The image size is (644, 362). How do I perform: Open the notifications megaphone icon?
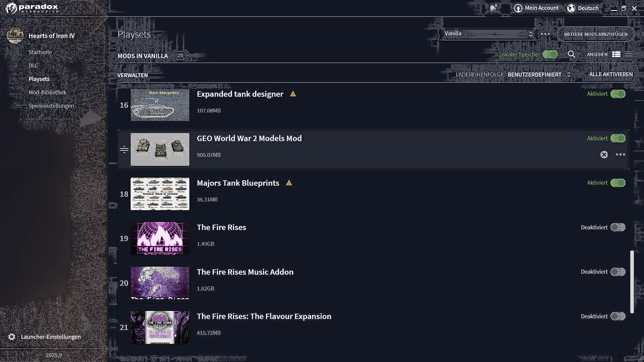pos(493,8)
